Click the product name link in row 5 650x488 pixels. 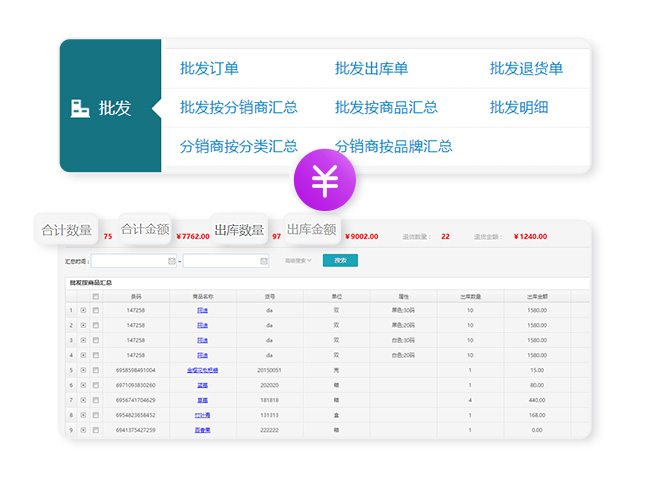coord(202,370)
